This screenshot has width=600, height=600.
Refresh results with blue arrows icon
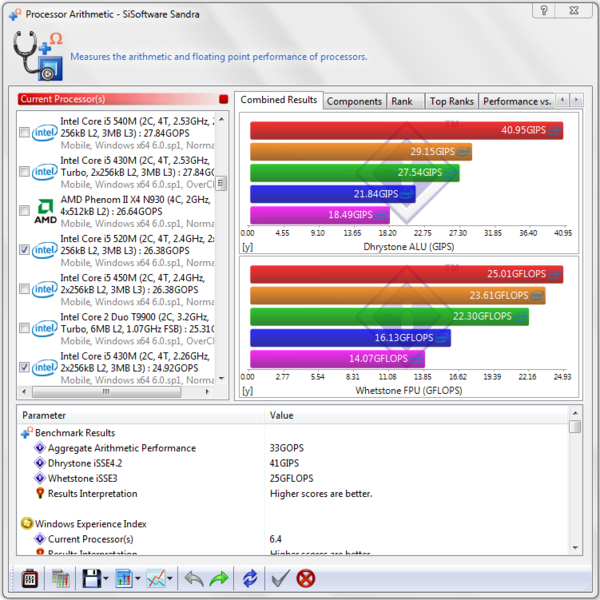click(250, 579)
